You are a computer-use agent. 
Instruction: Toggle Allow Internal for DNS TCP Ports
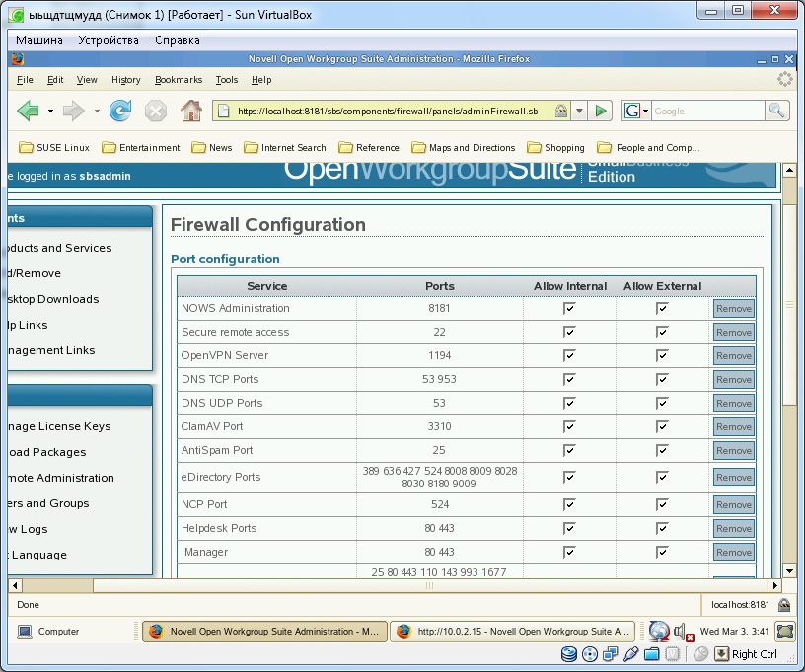(569, 379)
